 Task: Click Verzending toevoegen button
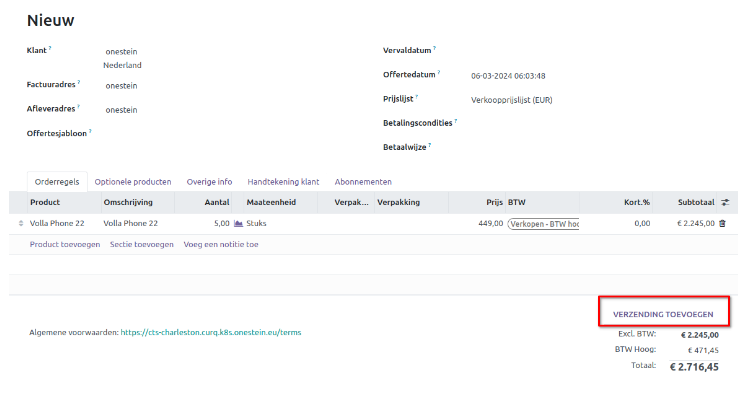tap(663, 314)
